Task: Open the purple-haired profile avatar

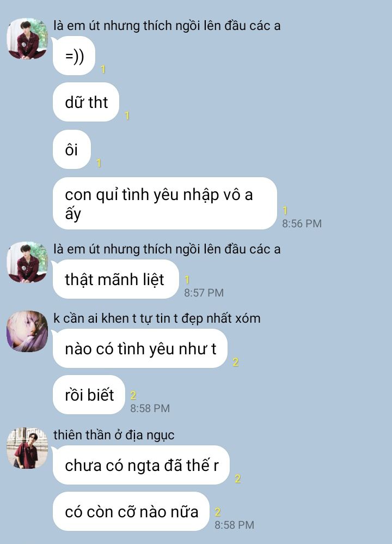Action: pyautogui.click(x=27, y=331)
